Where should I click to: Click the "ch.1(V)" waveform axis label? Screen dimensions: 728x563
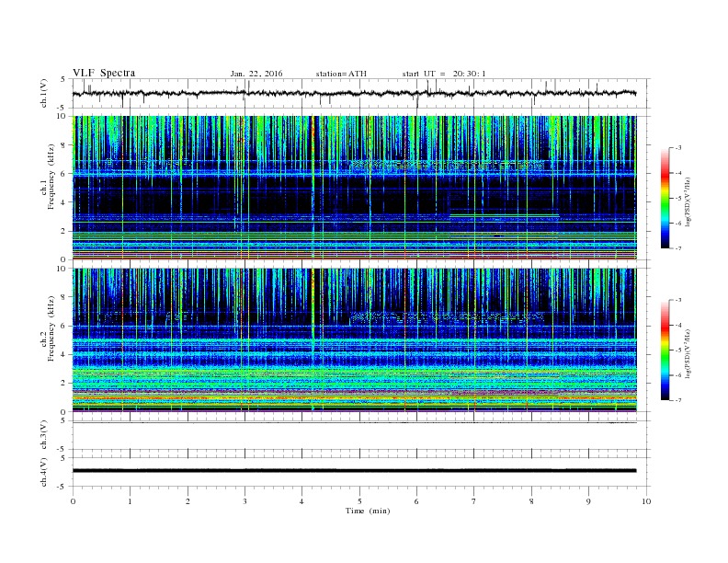click(x=43, y=93)
